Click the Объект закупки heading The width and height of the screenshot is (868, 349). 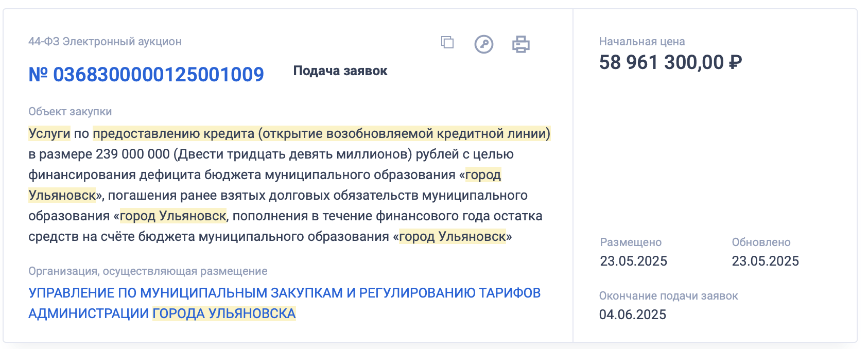[70, 112]
